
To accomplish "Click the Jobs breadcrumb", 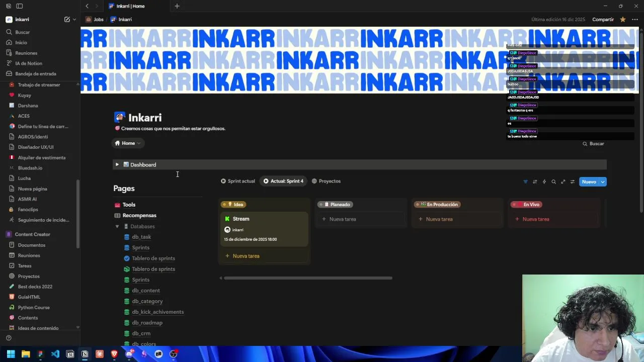I will click(x=95, y=20).
